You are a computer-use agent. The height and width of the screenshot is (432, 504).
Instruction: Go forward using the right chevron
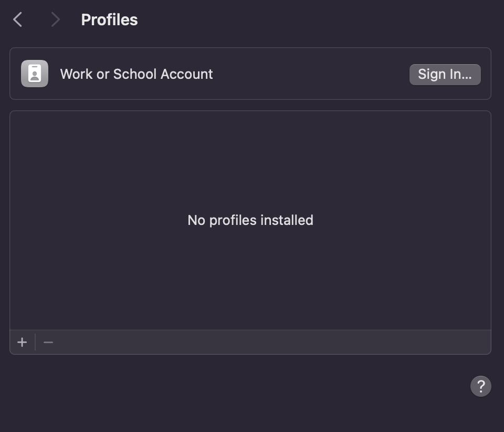click(x=55, y=19)
